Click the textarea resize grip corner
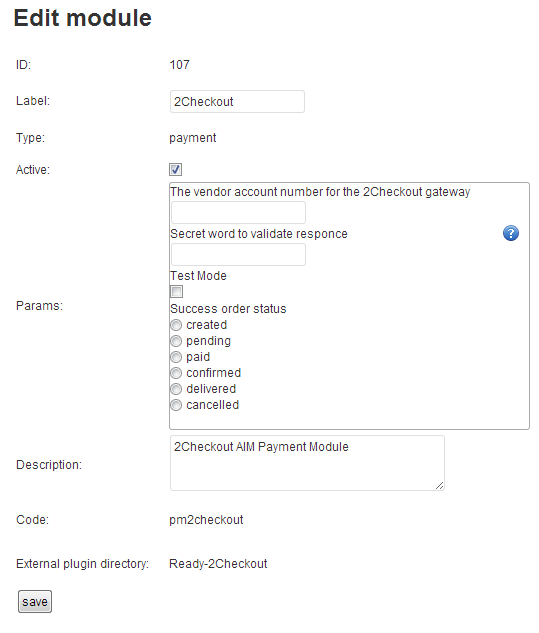The width and height of the screenshot is (539, 633). [440, 486]
